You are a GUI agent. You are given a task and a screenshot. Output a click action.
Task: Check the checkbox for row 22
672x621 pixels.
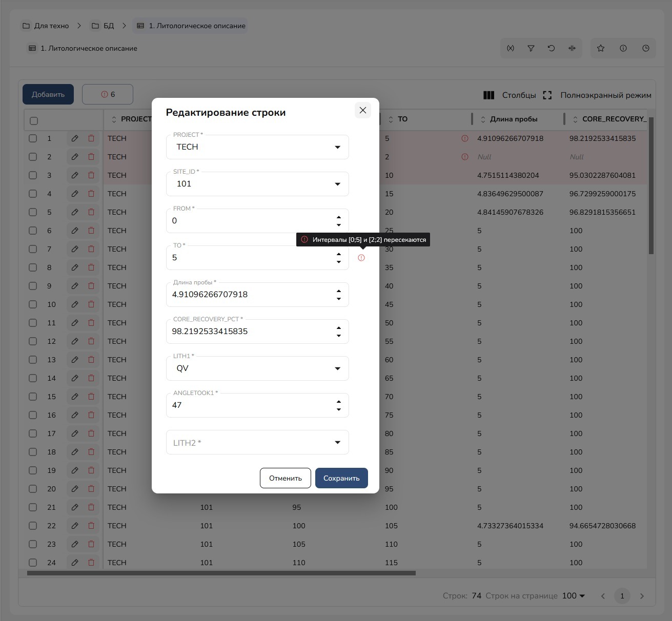[33, 526]
